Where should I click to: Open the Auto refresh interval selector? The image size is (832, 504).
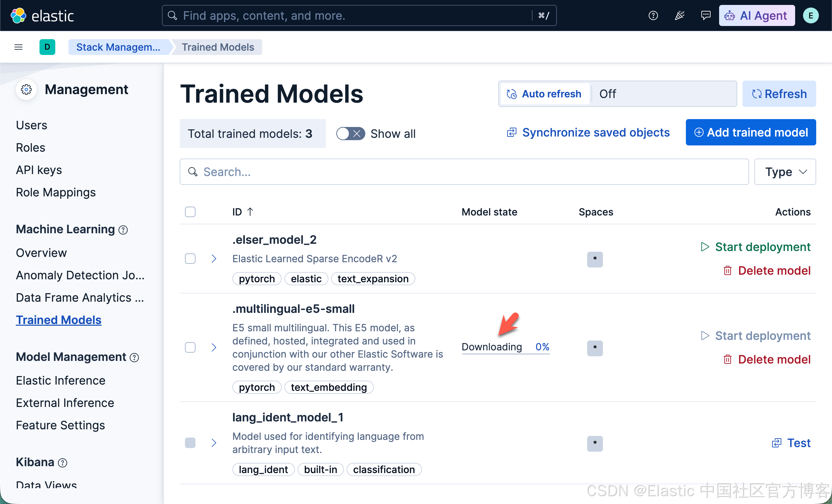point(664,94)
